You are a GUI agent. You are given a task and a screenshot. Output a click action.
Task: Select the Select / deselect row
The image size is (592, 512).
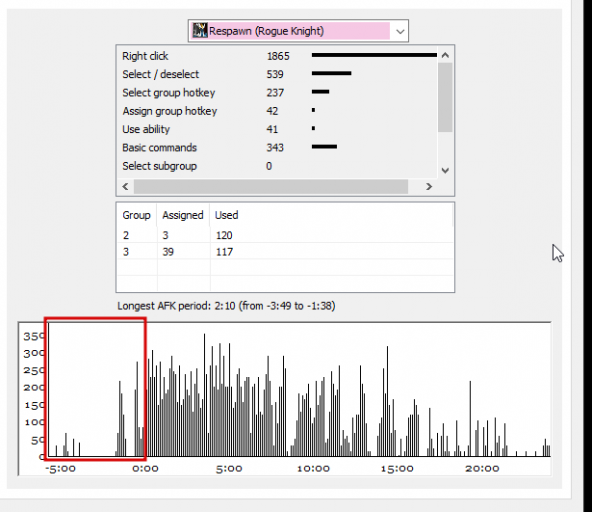click(278, 74)
